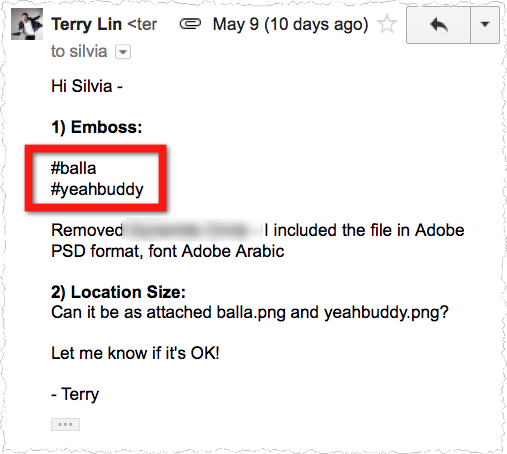Click the #balla hashtag text
Viewport: 507px width, 454px height.
coord(74,168)
